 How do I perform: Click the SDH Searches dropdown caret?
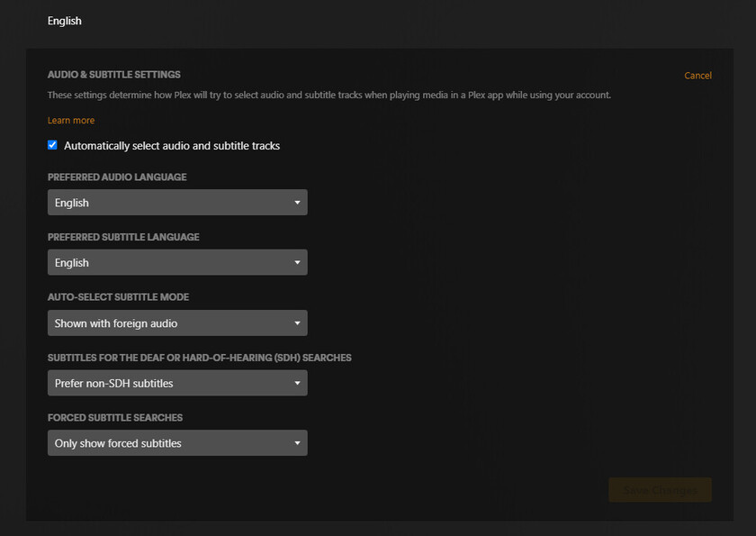click(297, 384)
